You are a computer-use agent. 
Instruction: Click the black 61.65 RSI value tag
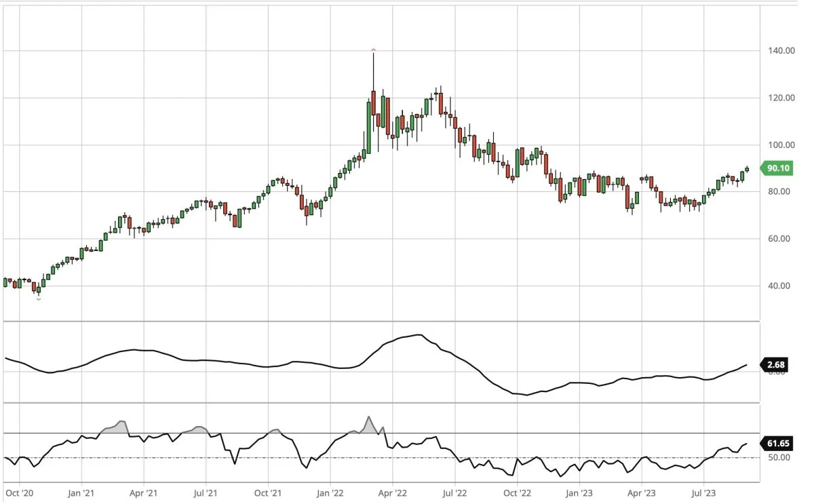coord(775,442)
